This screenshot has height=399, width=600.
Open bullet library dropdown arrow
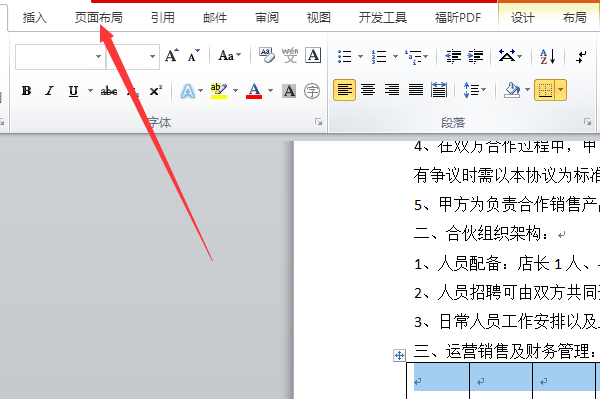pyautogui.click(x=360, y=57)
